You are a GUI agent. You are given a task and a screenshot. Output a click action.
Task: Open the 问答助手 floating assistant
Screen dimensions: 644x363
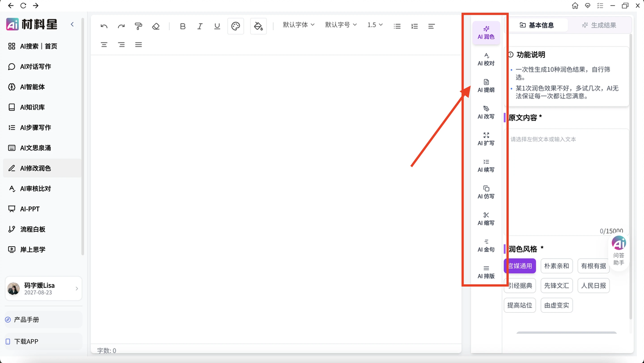pos(619,251)
